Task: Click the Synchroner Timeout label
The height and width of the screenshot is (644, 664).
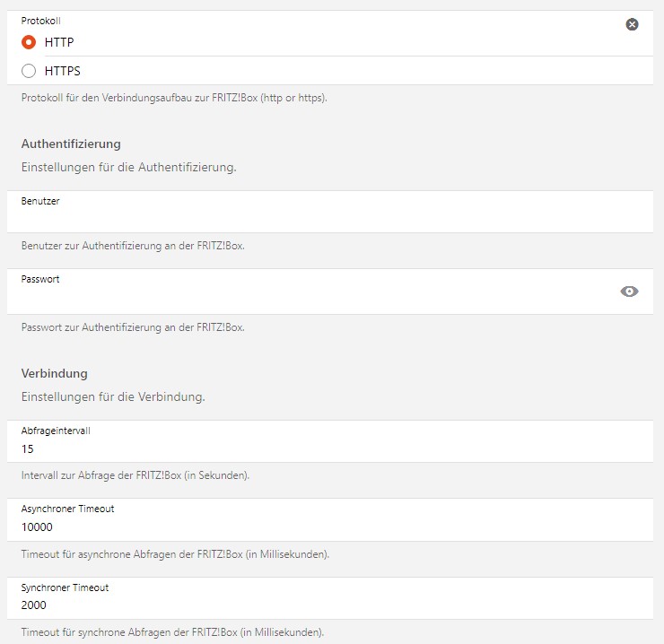Action: click(65, 587)
